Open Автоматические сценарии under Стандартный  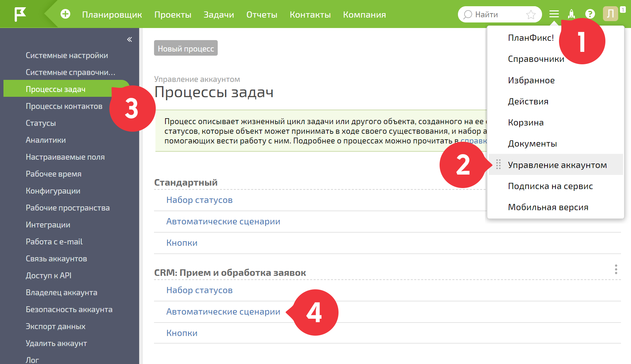(x=223, y=222)
